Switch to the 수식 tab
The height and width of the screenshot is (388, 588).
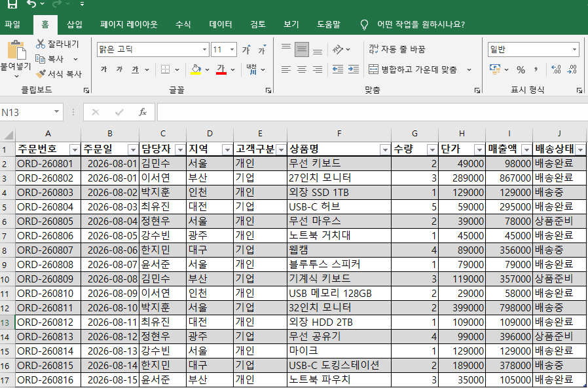[183, 25]
